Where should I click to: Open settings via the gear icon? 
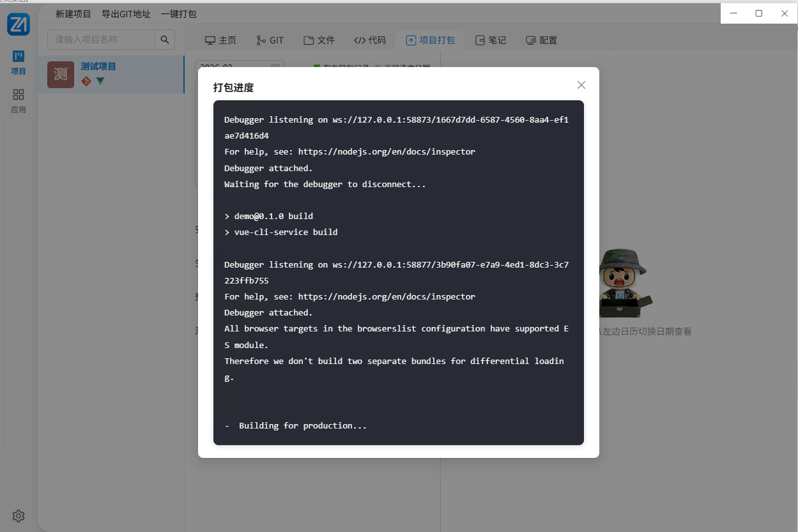click(19, 516)
